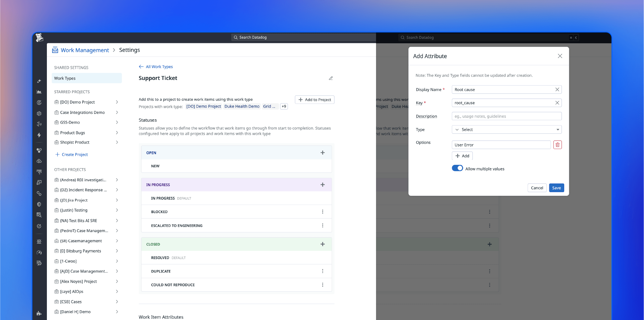Image resolution: width=644 pixels, height=320 pixels.
Task: Open the [DO] Demo Project tag link
Action: pyautogui.click(x=203, y=107)
